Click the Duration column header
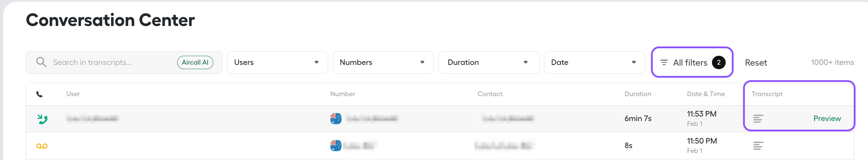This screenshot has height=160, width=868. [637, 94]
